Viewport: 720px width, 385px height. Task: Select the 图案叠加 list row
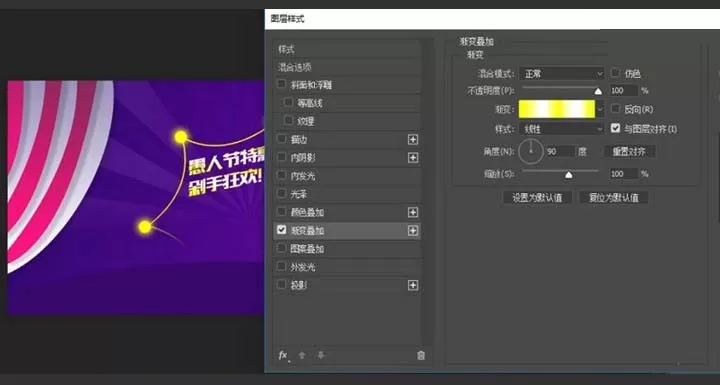[347, 249]
